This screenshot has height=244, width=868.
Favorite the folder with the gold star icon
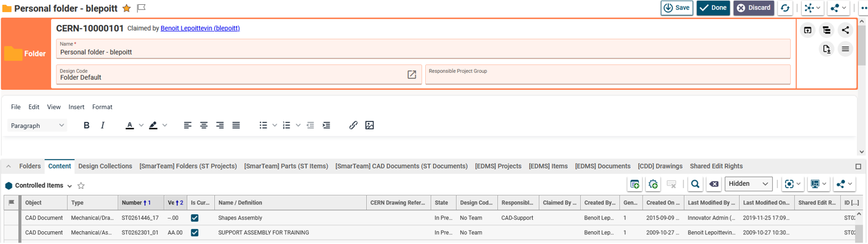pyautogui.click(x=126, y=8)
